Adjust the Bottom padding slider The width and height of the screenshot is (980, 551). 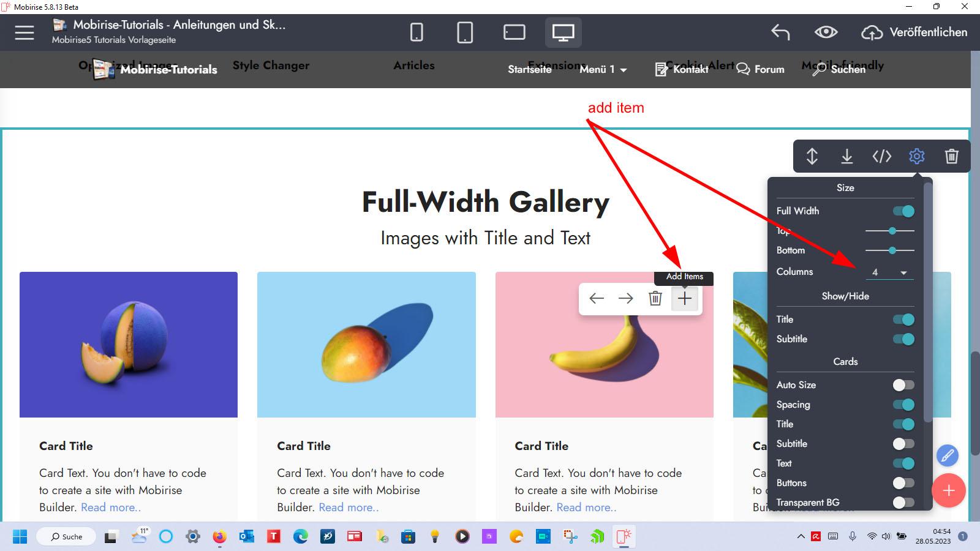click(x=890, y=250)
